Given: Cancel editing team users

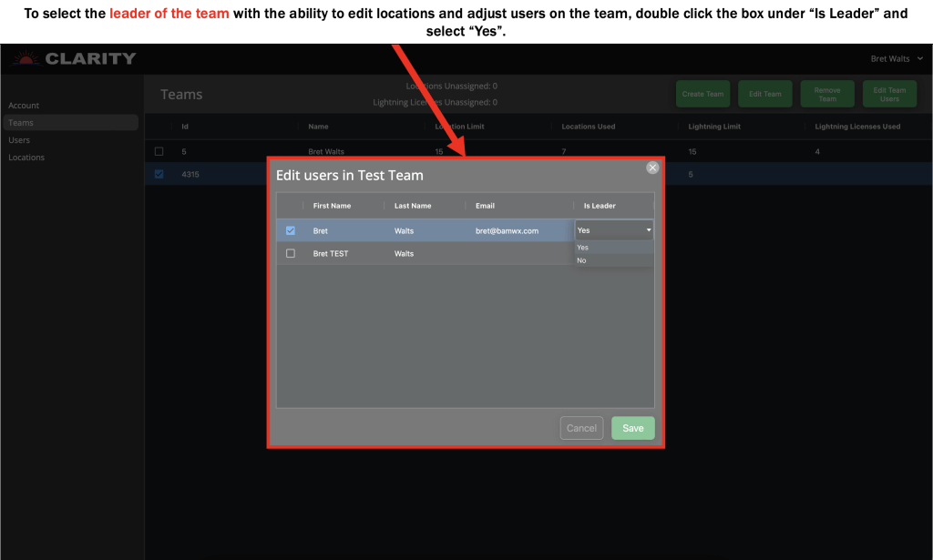Looking at the screenshot, I should 581,427.
